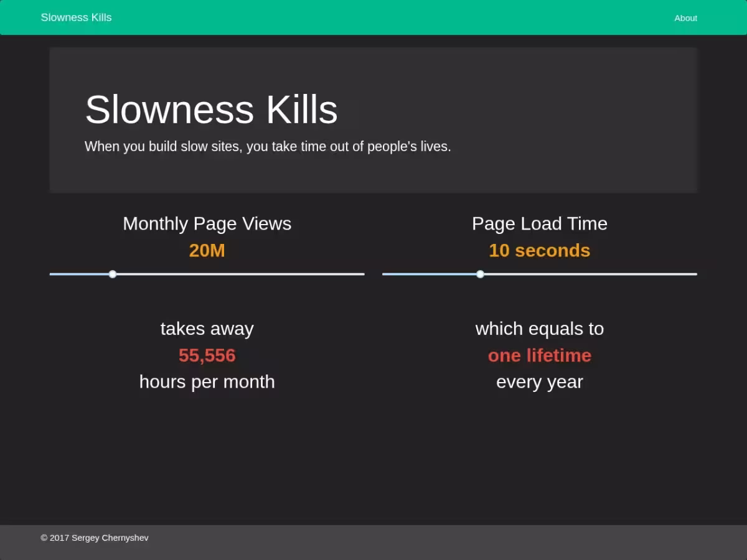747x560 pixels.
Task: Click the orange 20M value
Action: click(x=207, y=250)
